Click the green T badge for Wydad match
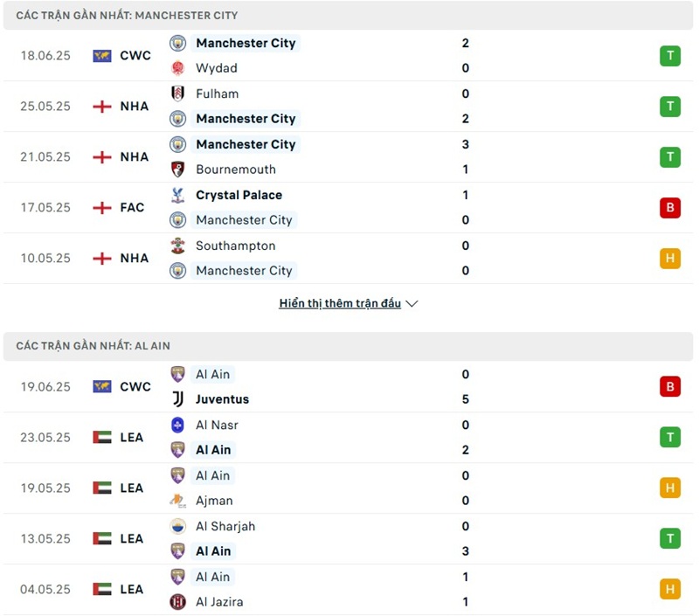This screenshot has width=699, height=616. (670, 56)
